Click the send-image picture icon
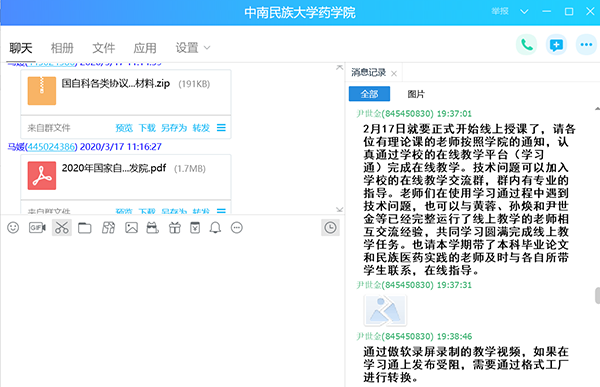The image size is (600, 387). [x=131, y=228]
